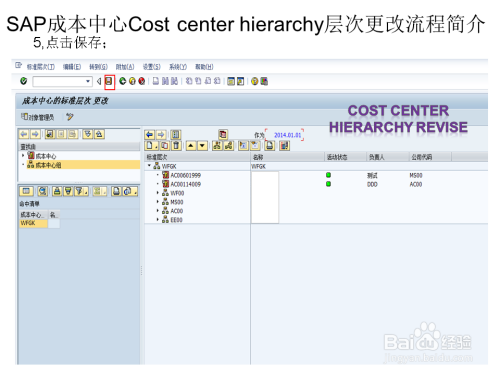Click the DDD responsible person cell
The width and height of the screenshot is (500, 375).
point(372,184)
